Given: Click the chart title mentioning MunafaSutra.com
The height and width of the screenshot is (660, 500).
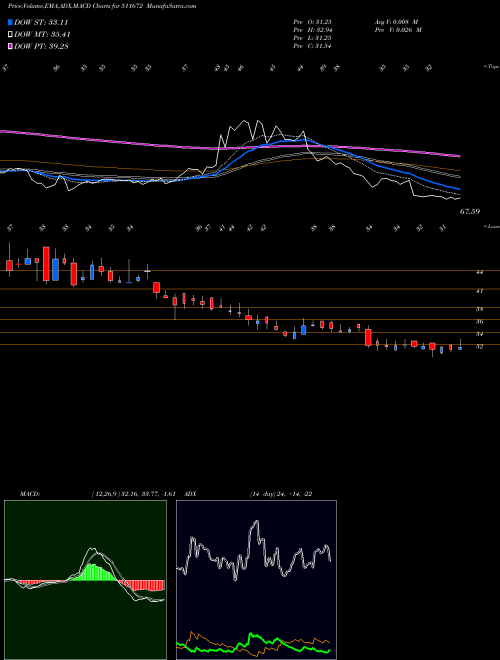Looking at the screenshot, I should point(102,6).
